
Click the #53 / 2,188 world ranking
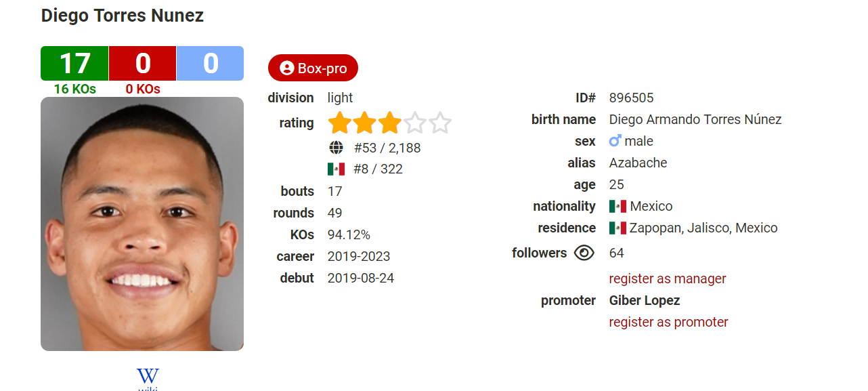click(x=387, y=148)
